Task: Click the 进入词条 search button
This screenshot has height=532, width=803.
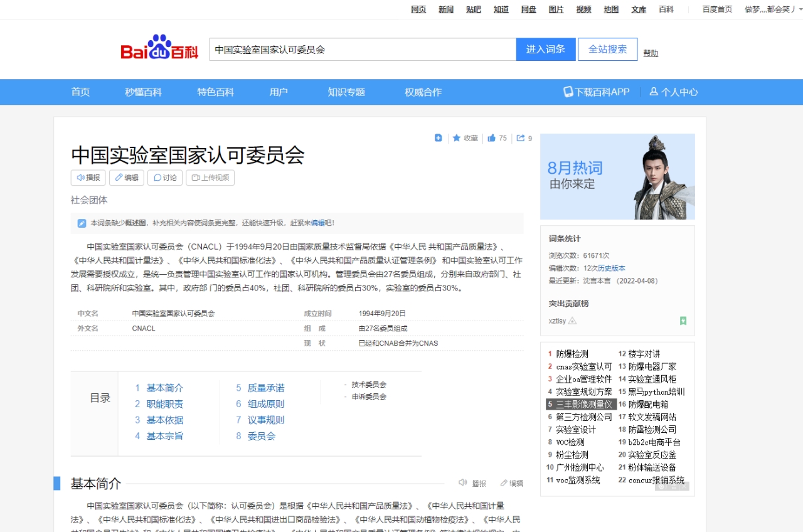Action: point(545,49)
